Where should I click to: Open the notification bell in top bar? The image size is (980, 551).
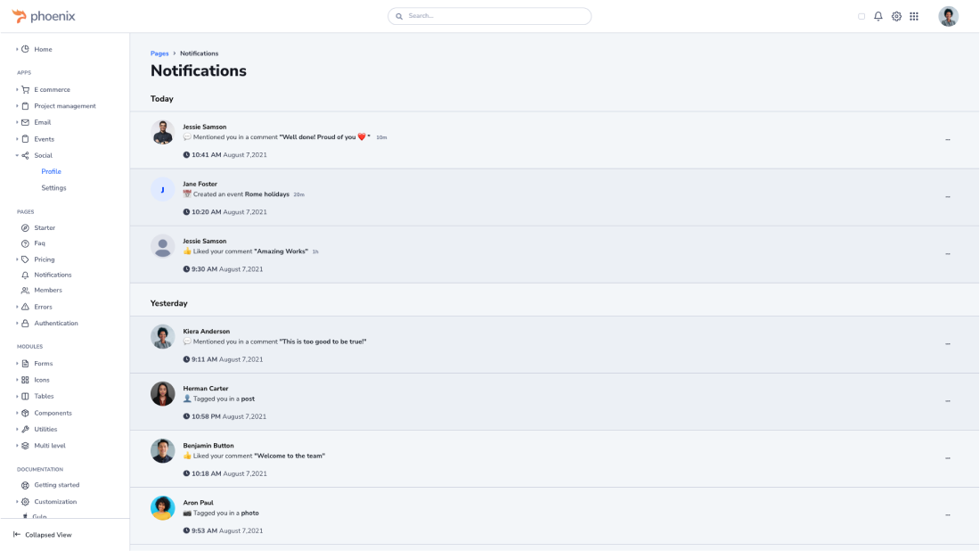pos(878,16)
